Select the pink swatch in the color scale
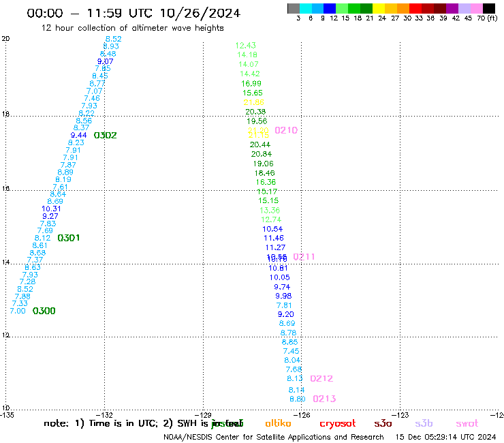 click(477, 8)
